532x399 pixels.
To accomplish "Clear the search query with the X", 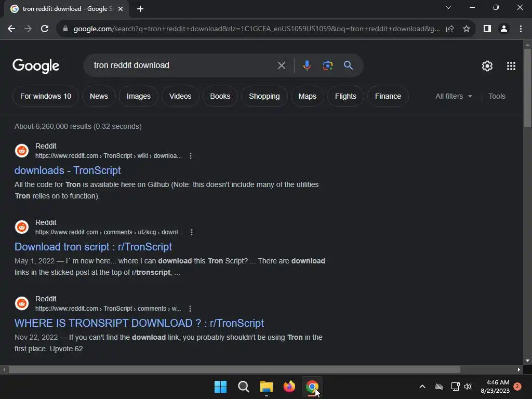I will click(x=281, y=65).
